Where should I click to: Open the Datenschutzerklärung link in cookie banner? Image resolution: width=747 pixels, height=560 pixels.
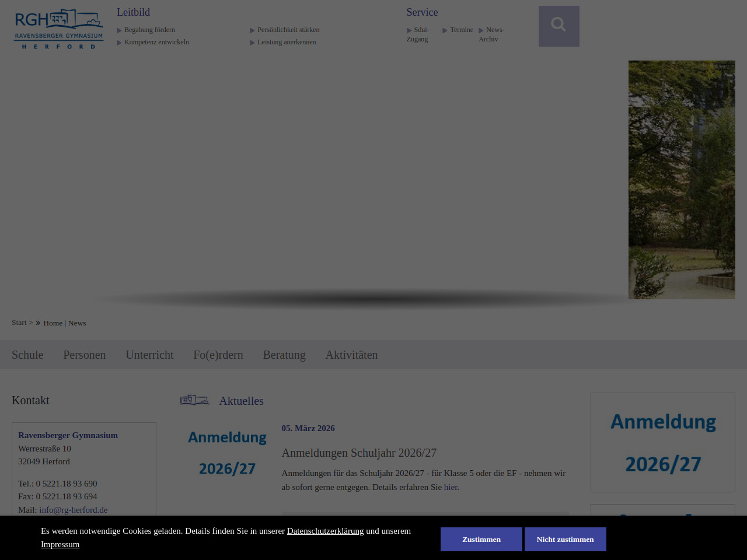point(325,531)
